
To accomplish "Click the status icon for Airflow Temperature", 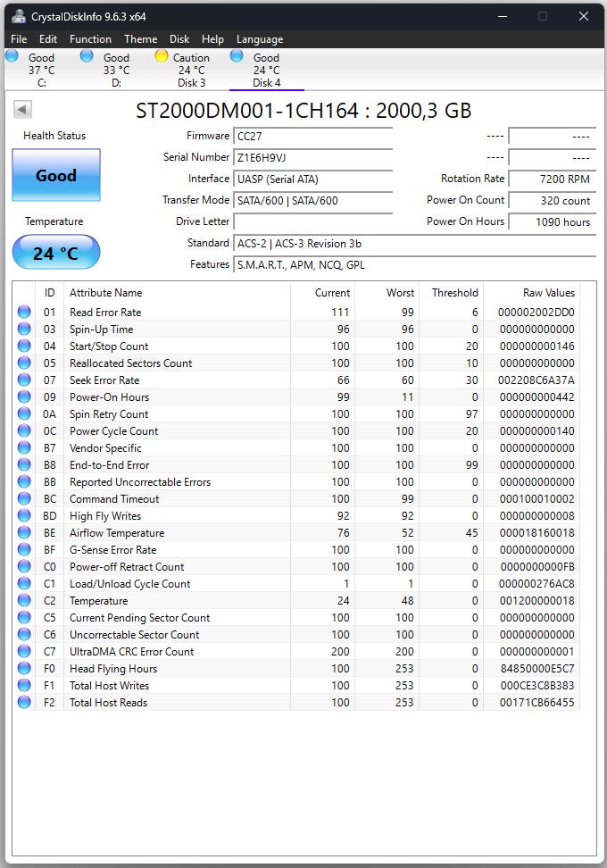I will [24, 532].
